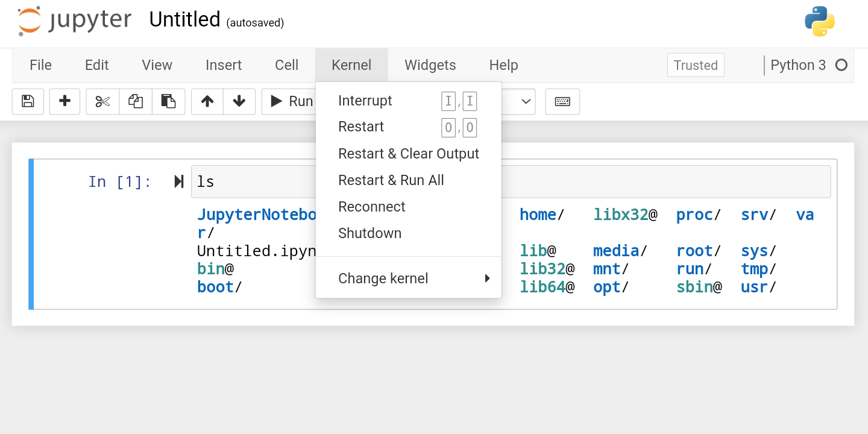This screenshot has height=434, width=868.
Task: Move the cell down with the down arrow icon
Action: coord(239,101)
